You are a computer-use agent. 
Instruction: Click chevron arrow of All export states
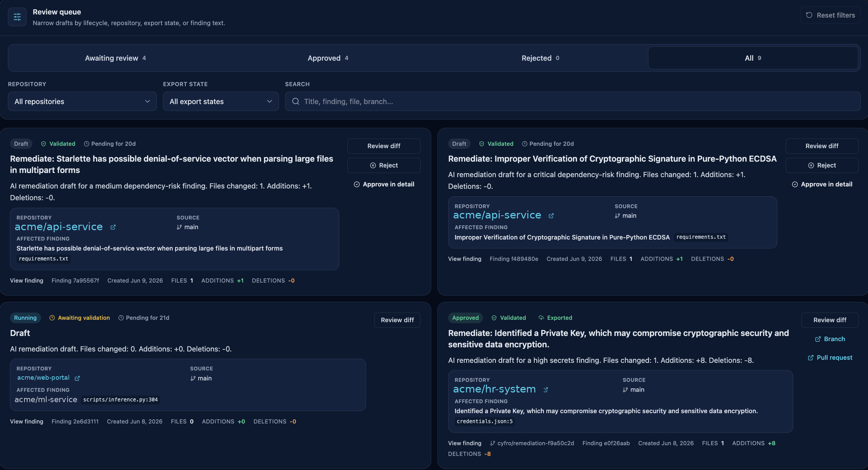pyautogui.click(x=270, y=101)
